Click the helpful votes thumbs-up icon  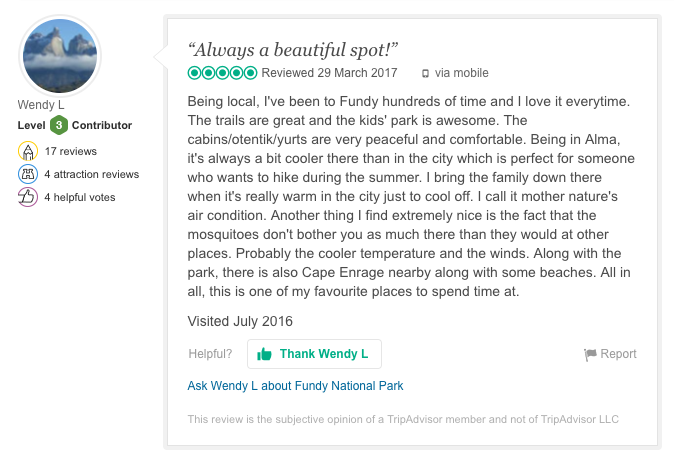[27, 197]
